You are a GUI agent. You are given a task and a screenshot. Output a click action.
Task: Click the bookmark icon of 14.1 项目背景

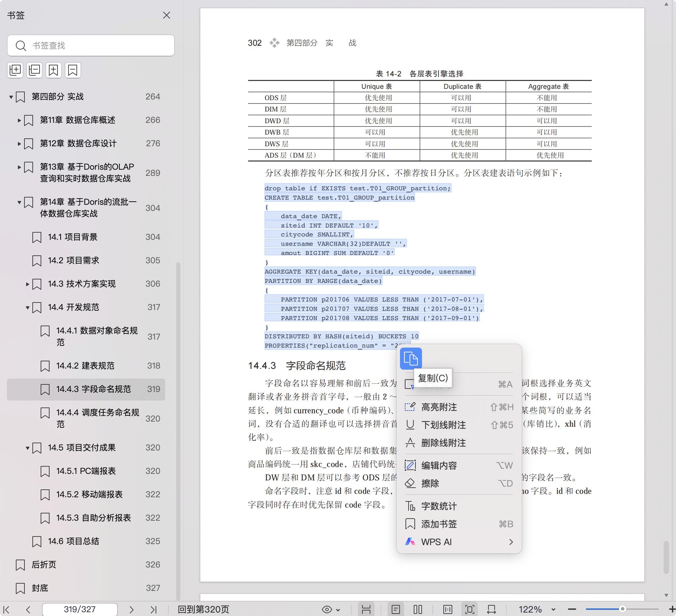(37, 237)
